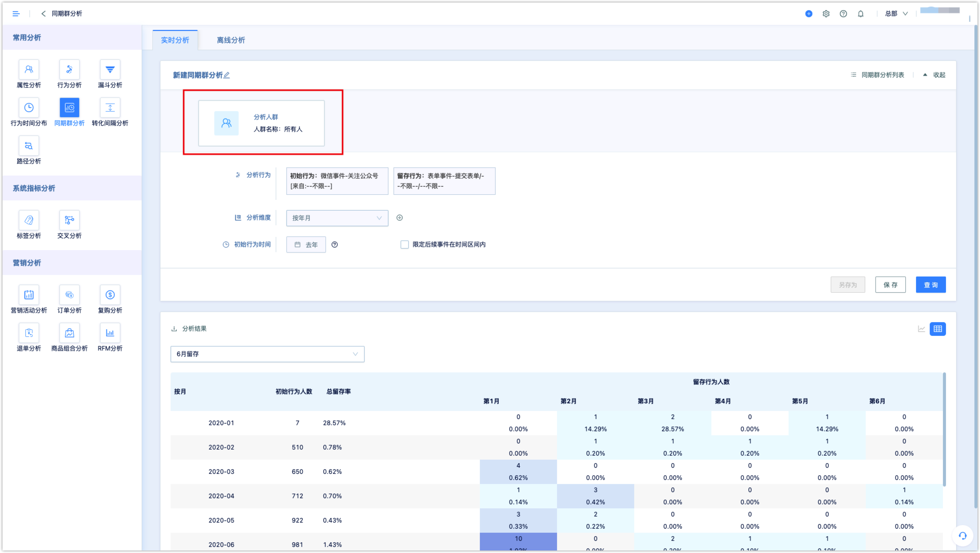This screenshot has height=553, width=980.
Task: Click the 712 initial count cell
Action: pos(297,496)
